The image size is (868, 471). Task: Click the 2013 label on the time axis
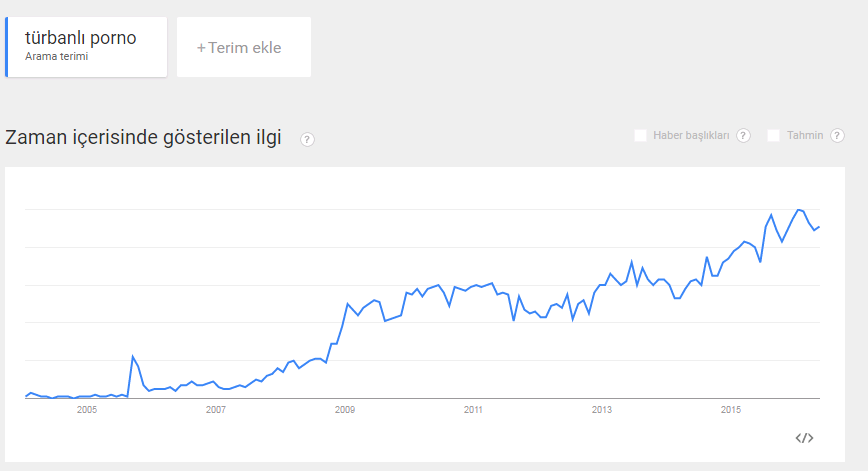coord(602,409)
